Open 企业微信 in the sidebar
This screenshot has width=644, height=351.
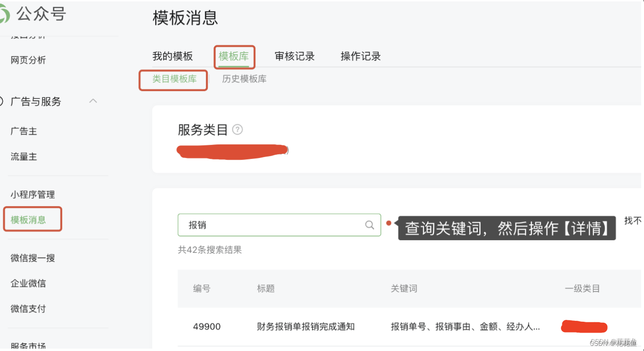pos(28,284)
